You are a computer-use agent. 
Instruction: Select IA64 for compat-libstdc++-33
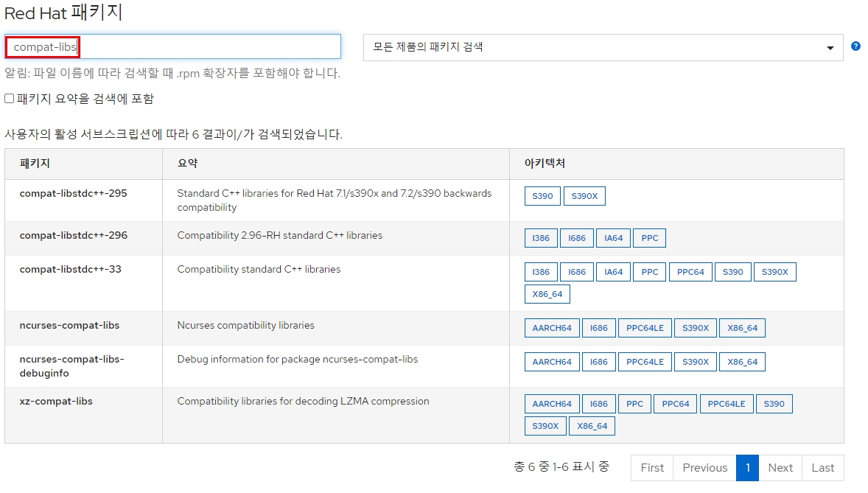(x=613, y=272)
